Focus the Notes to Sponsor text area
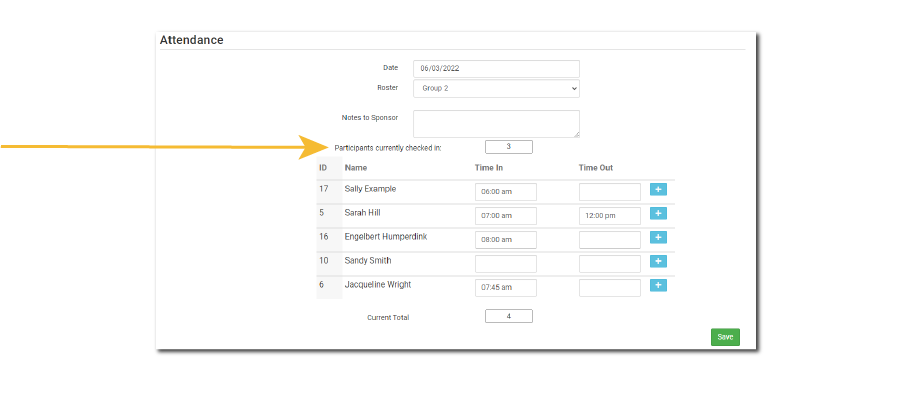900x401 pixels. click(x=496, y=123)
